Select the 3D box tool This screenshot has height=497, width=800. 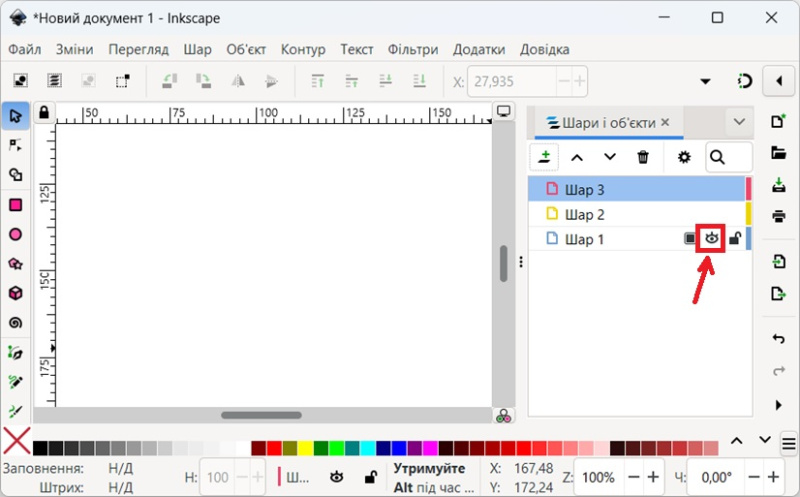click(15, 293)
